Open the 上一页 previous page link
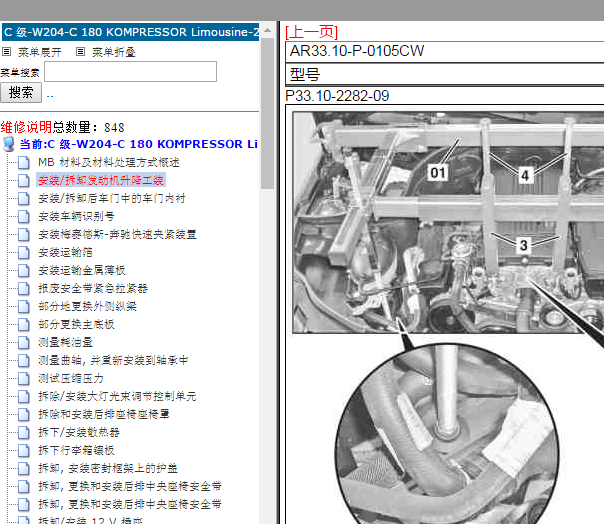The width and height of the screenshot is (604, 524). [311, 32]
